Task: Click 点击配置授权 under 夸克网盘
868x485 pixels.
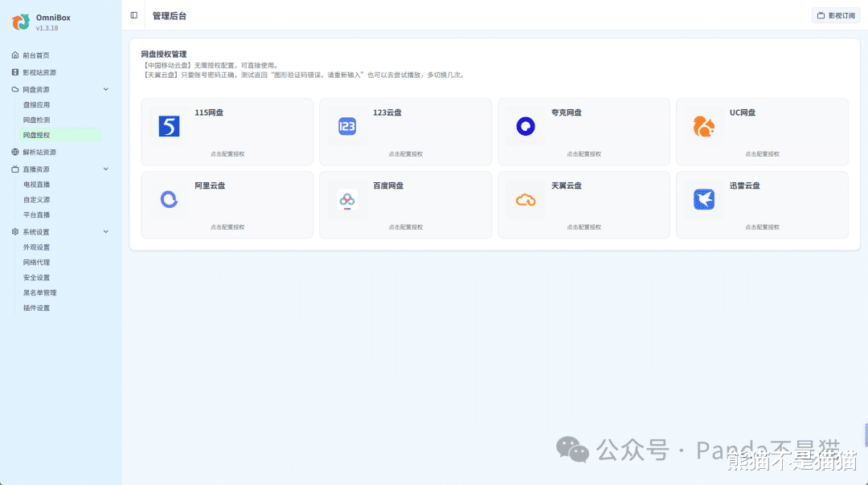Action: click(x=583, y=154)
